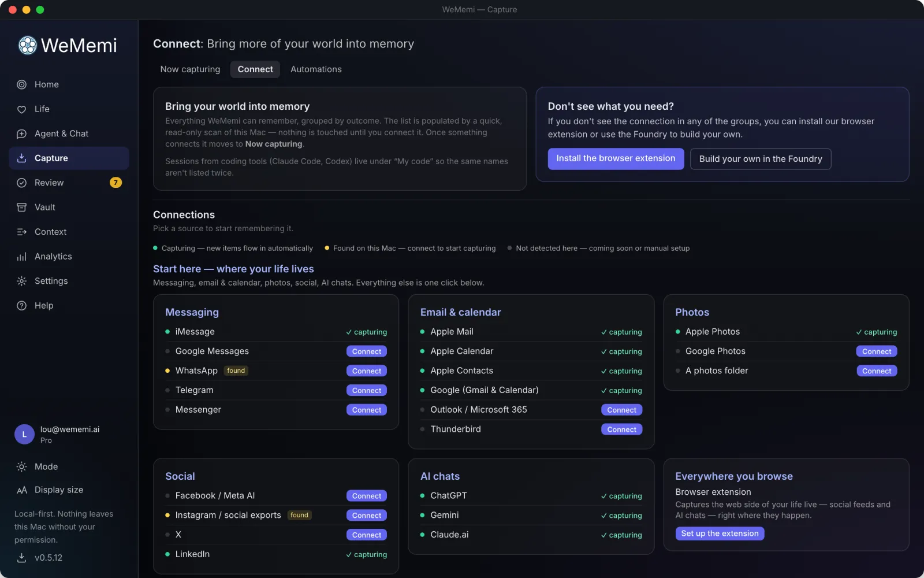This screenshot has height=578, width=924.
Task: Click the ChatGPT capturing status
Action: 621,496
